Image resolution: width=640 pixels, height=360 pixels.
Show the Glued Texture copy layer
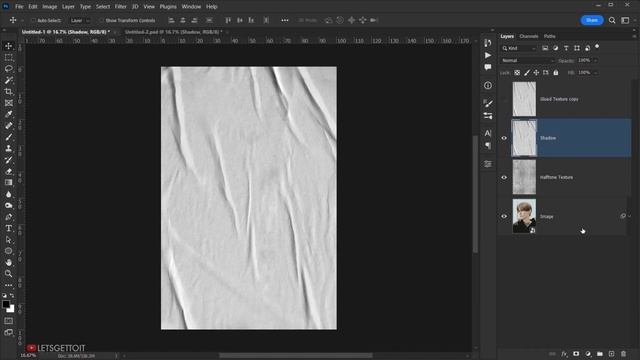pos(504,99)
